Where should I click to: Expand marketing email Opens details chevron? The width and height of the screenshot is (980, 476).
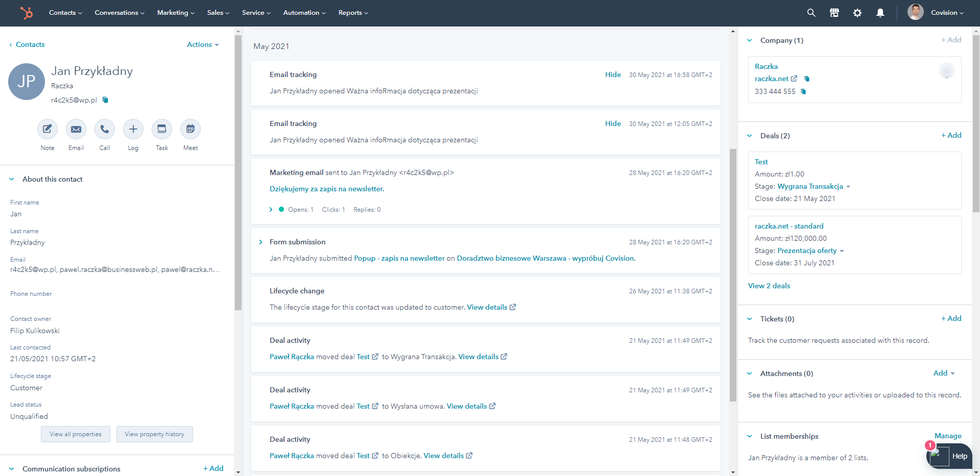point(271,210)
